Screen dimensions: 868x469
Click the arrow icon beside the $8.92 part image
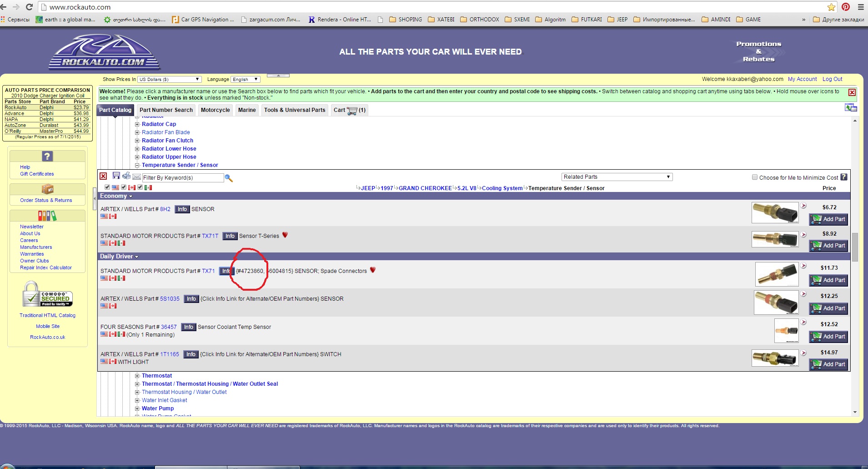[803, 235]
